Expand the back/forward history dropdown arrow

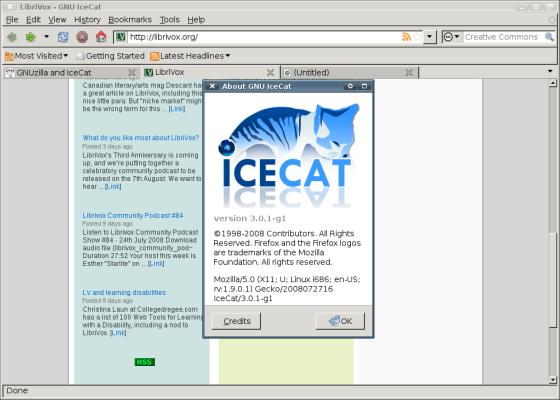click(x=46, y=36)
